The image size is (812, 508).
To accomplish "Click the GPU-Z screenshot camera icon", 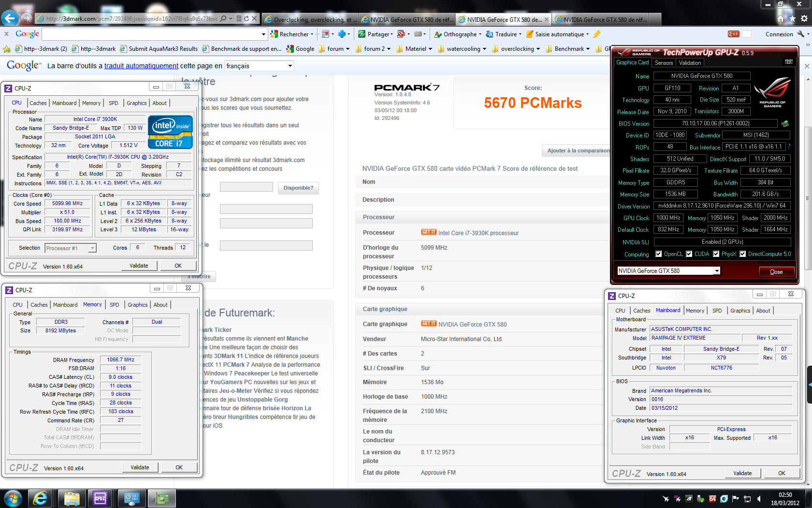I will point(788,62).
